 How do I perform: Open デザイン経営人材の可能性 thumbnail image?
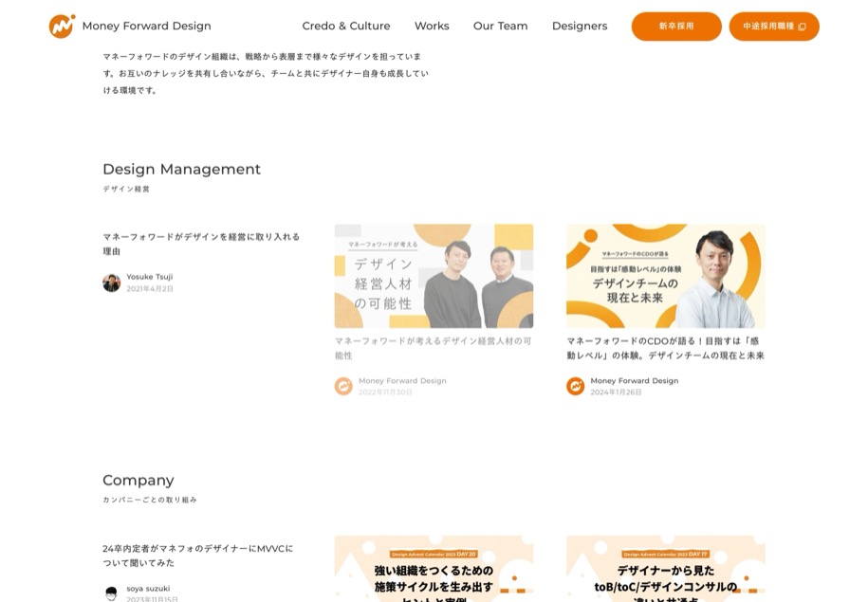point(434,276)
